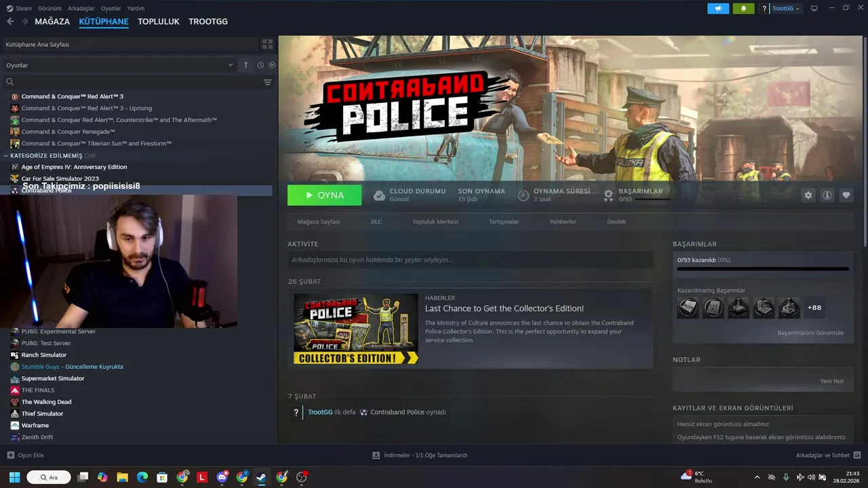The image size is (868, 488).
Task: Select Command & Conquer Red Alert 3
Action: tap(73, 96)
